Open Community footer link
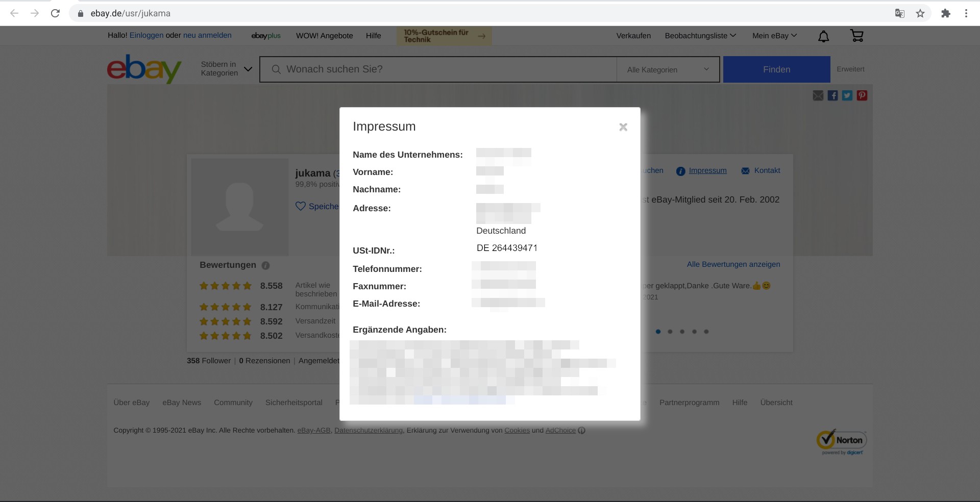This screenshot has height=502, width=980. (233, 403)
